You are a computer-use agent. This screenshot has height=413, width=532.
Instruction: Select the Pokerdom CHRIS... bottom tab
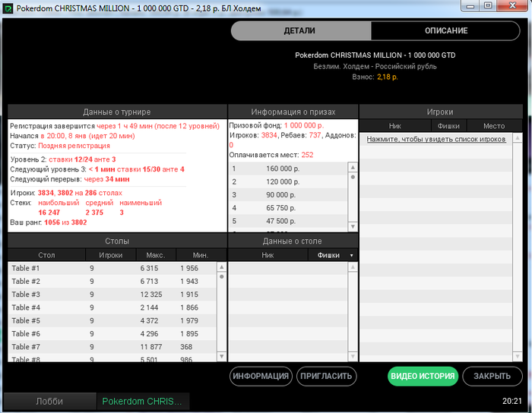click(x=143, y=401)
